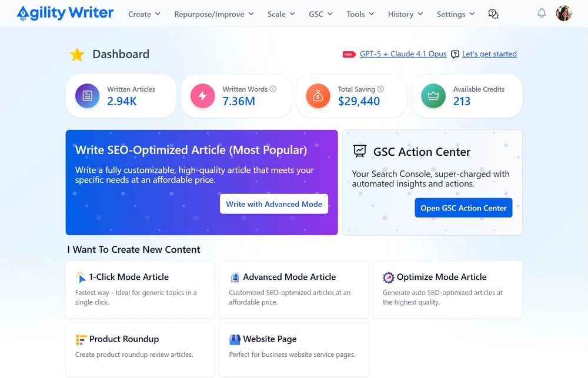Viewport: 588px width, 378px height.
Task: Click the Website Page storefront icon
Action: pos(235,339)
